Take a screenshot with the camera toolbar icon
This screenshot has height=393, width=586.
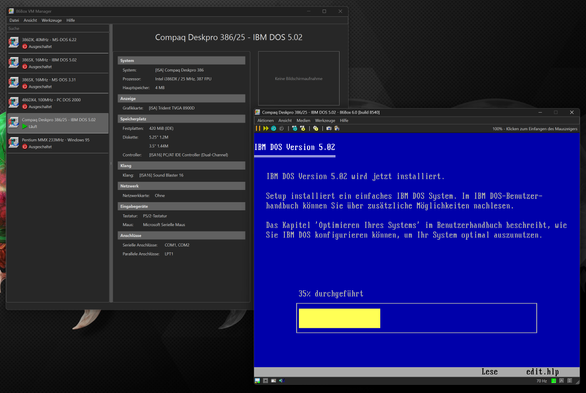point(329,129)
